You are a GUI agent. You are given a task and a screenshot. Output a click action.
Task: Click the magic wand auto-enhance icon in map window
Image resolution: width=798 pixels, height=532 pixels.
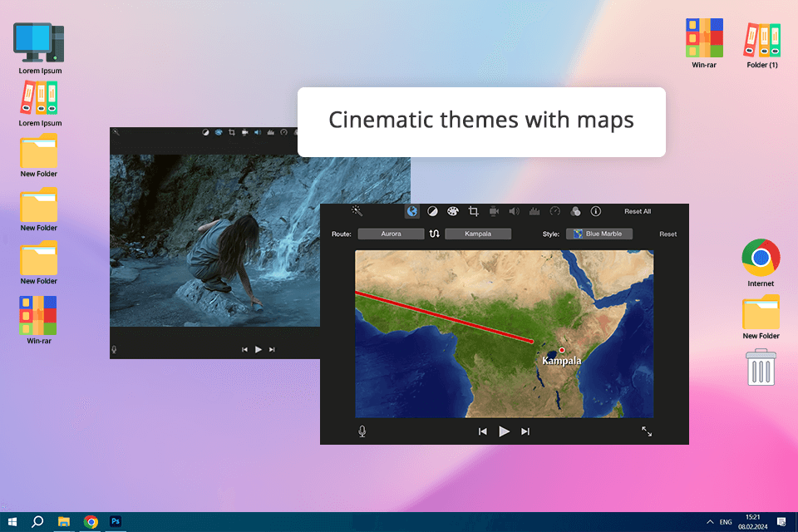357,211
